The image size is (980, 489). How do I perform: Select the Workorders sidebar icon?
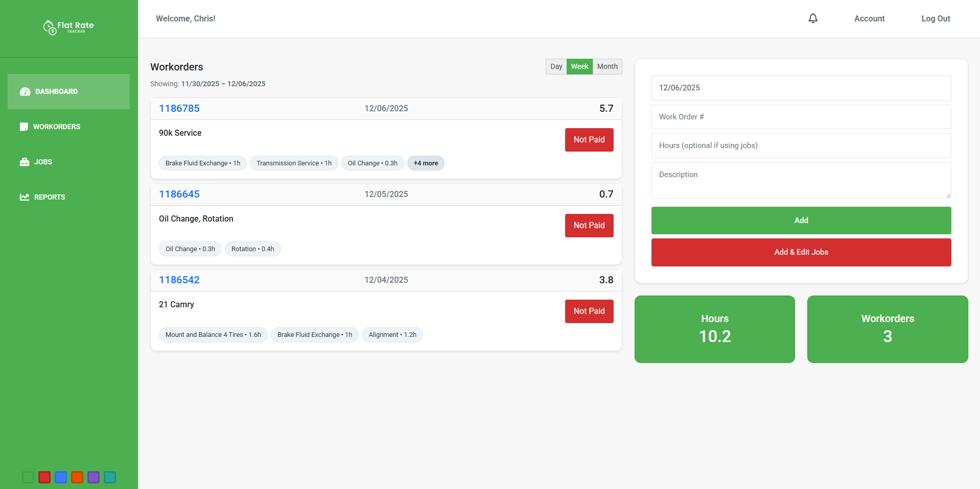[x=24, y=126]
